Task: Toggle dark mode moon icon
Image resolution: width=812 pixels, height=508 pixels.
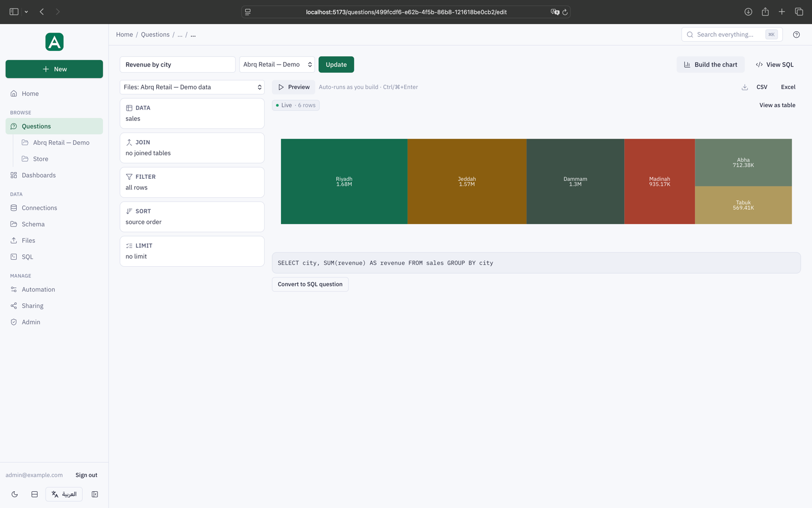Action: point(15,494)
